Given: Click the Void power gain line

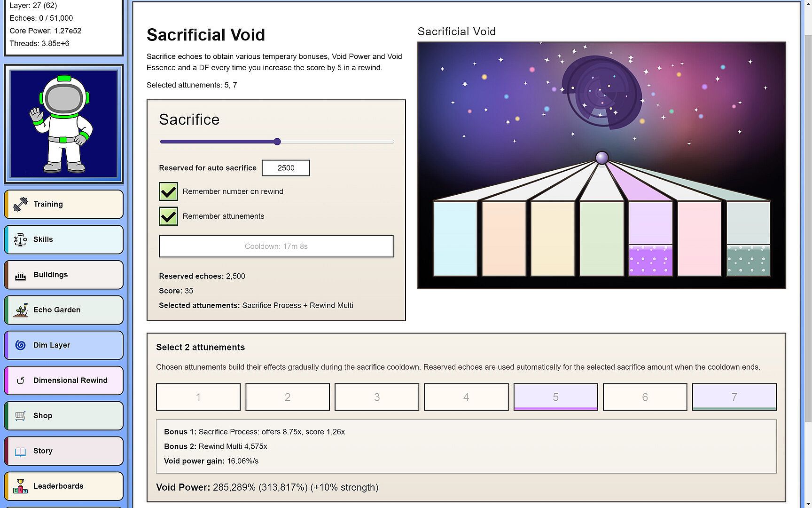Looking at the screenshot, I should tap(211, 461).
